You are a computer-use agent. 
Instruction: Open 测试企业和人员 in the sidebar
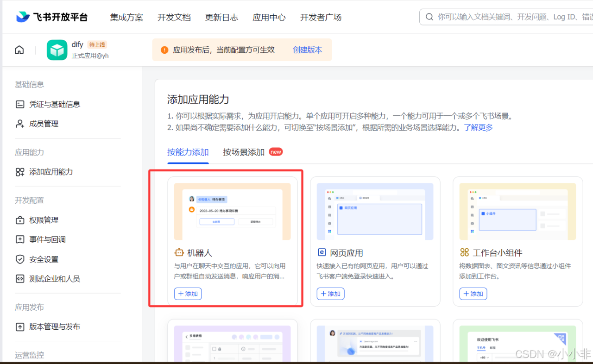(55, 279)
